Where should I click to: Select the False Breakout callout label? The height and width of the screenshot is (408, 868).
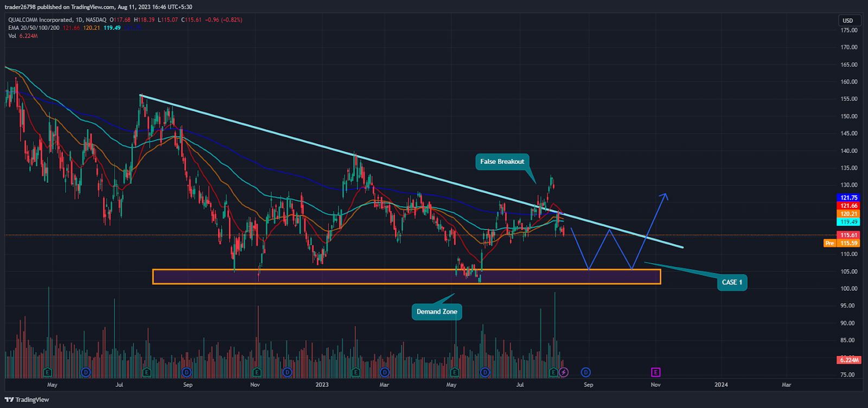pos(502,162)
